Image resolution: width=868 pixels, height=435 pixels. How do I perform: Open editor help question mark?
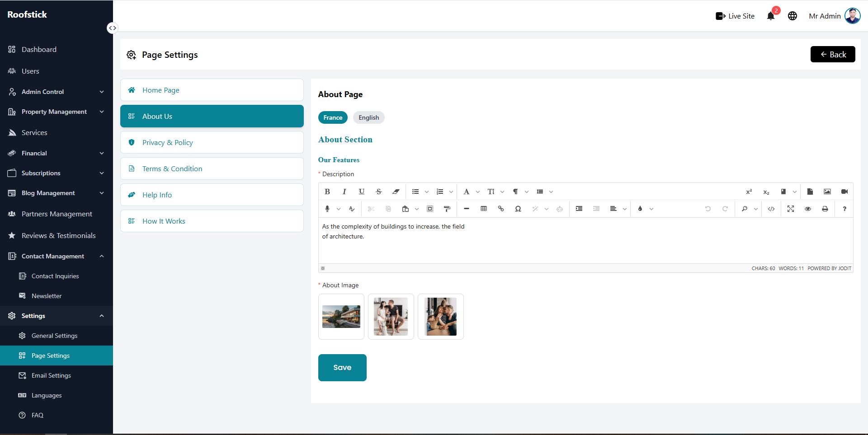pyautogui.click(x=844, y=209)
